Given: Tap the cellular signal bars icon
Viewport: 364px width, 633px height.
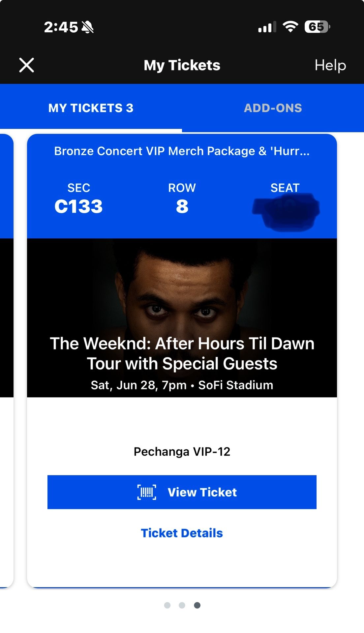Looking at the screenshot, I should tap(267, 27).
